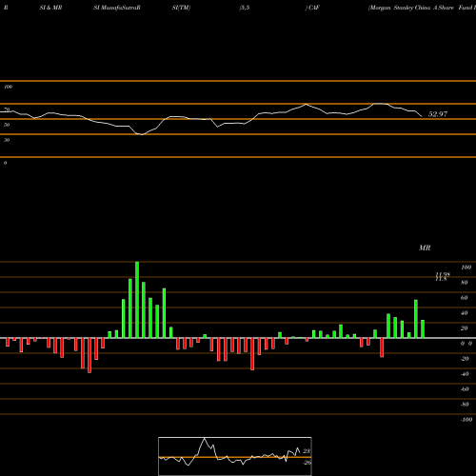476x476 pixels.
Task: Click the MR axis label 80
Action: [465, 283]
